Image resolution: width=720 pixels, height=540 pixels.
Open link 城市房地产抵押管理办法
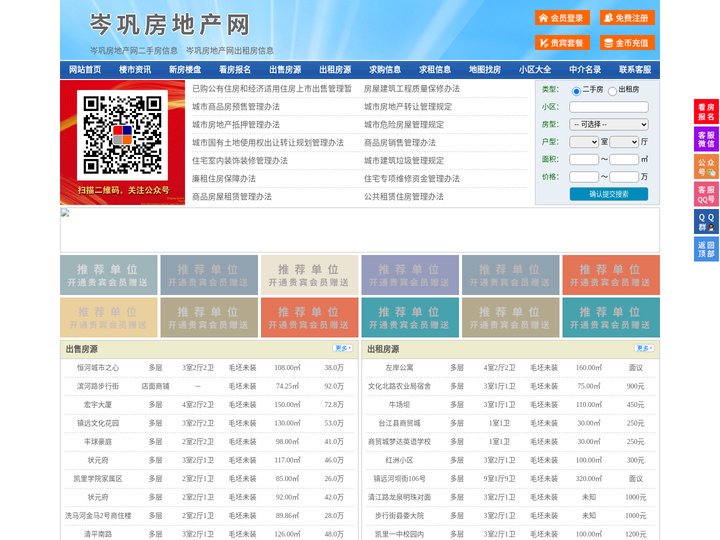click(236, 124)
